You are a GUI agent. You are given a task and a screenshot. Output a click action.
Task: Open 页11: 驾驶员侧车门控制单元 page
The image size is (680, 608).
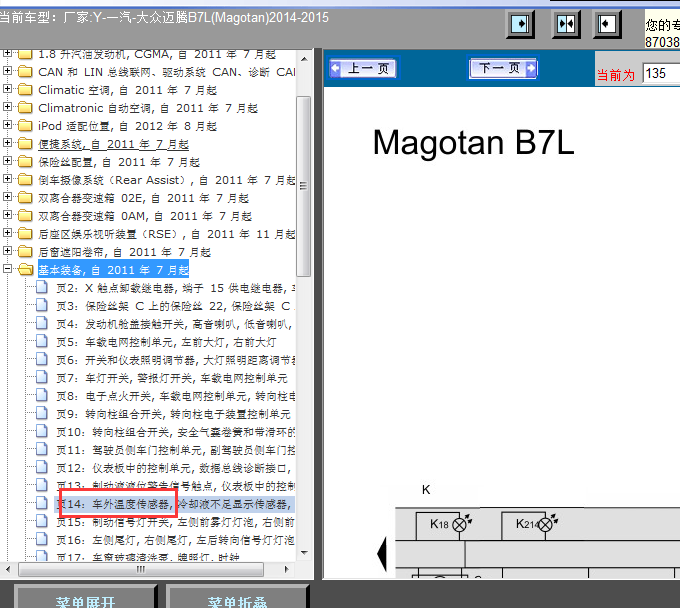click(x=176, y=451)
